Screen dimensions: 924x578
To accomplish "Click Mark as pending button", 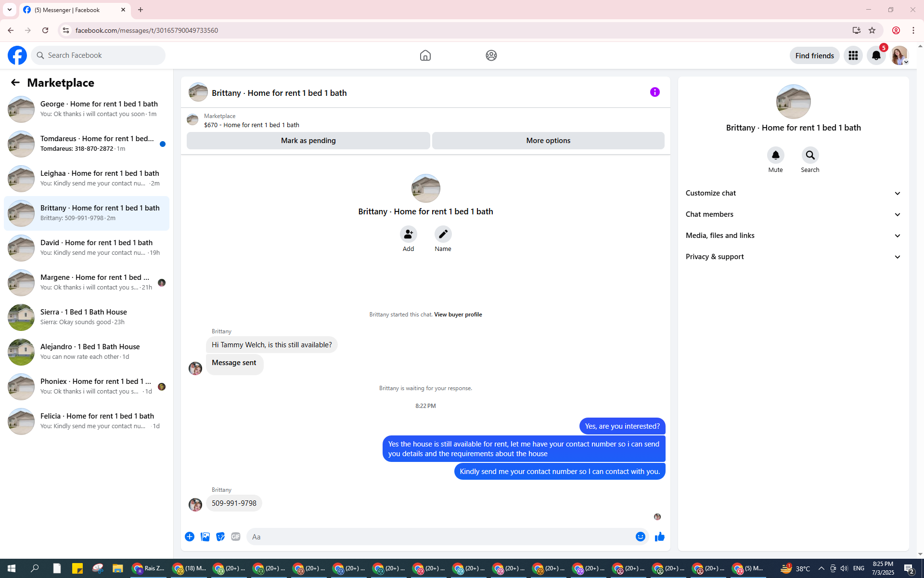I will tap(308, 141).
